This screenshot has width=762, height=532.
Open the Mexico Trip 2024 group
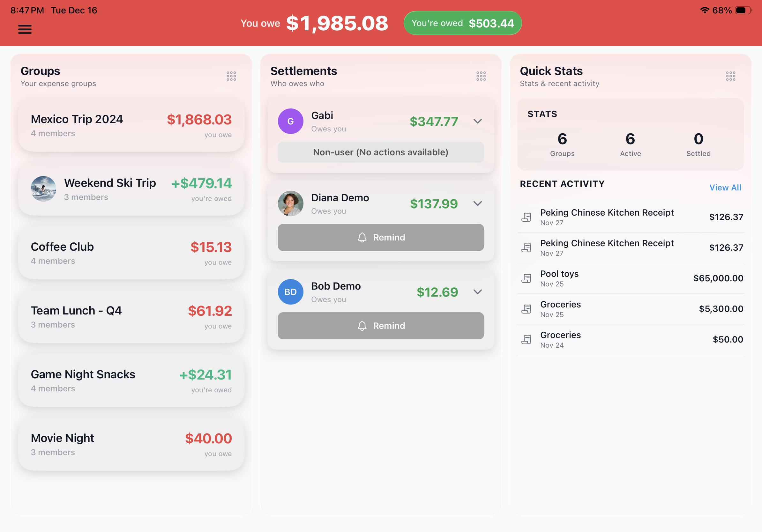131,125
